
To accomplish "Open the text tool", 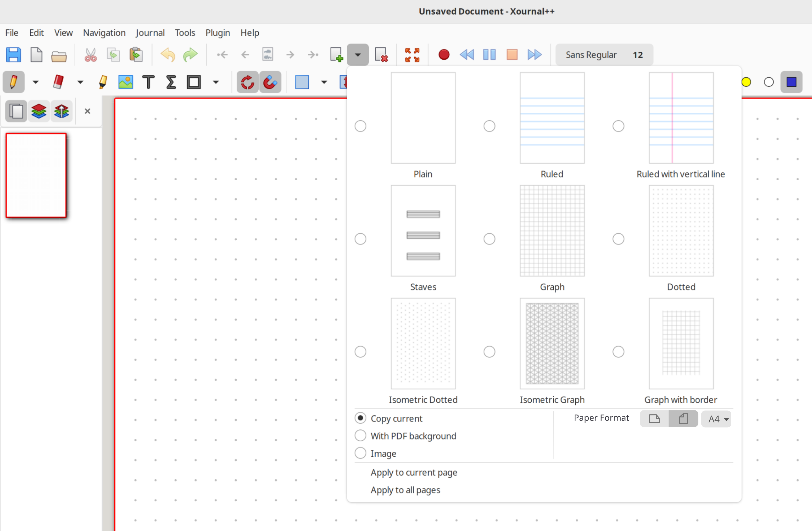I will (x=148, y=82).
